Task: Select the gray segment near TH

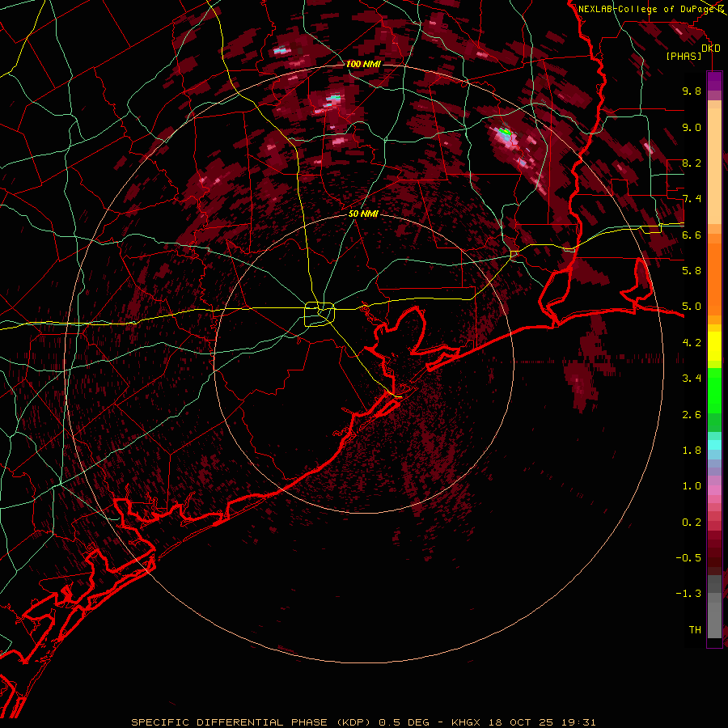Action: coord(714,620)
